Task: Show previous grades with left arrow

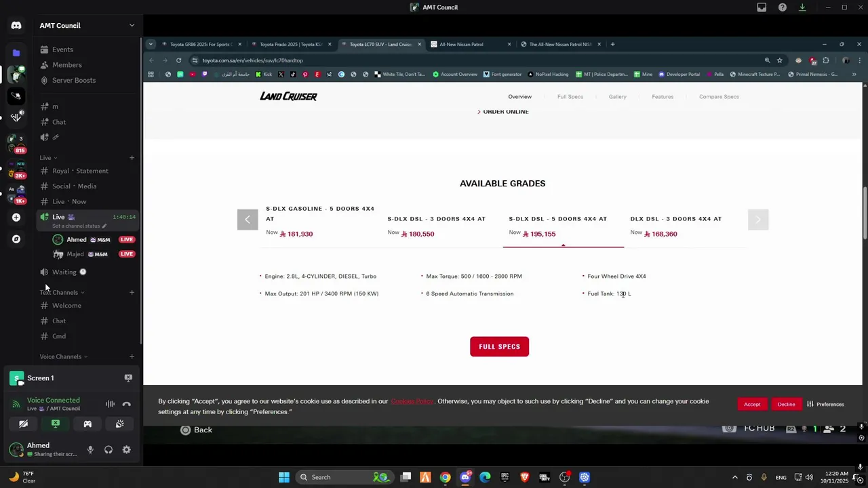Action: point(248,220)
